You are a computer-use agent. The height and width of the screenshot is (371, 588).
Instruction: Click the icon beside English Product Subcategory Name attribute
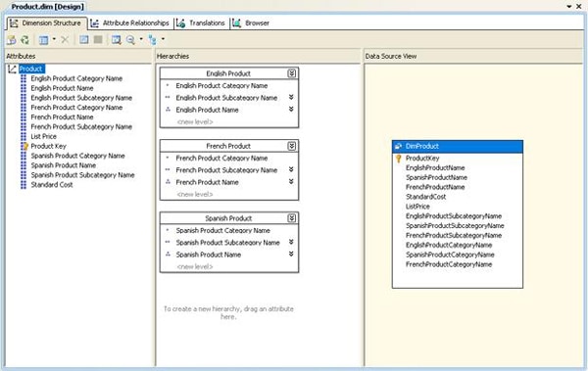[24, 98]
